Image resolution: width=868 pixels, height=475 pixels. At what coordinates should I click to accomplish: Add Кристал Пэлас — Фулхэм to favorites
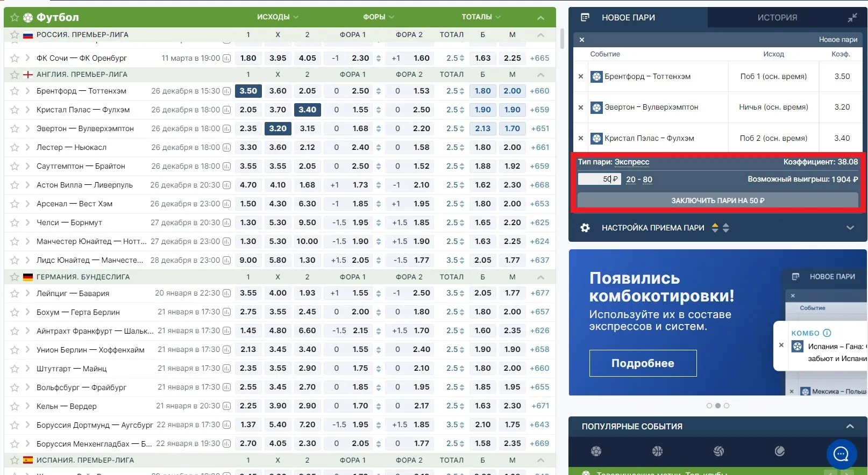pos(15,110)
